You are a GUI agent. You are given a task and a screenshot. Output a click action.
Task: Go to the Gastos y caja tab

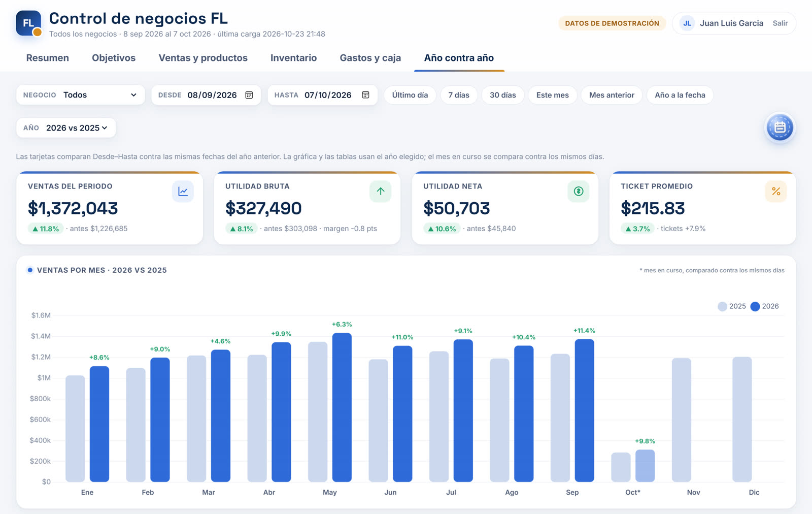point(370,58)
